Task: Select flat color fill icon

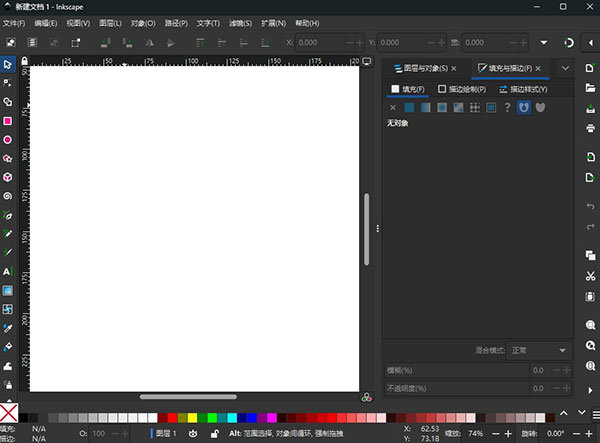Action: tap(410, 107)
